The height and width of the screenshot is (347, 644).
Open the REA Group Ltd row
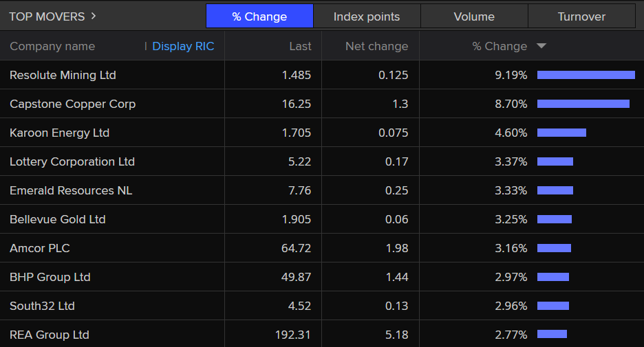point(50,335)
